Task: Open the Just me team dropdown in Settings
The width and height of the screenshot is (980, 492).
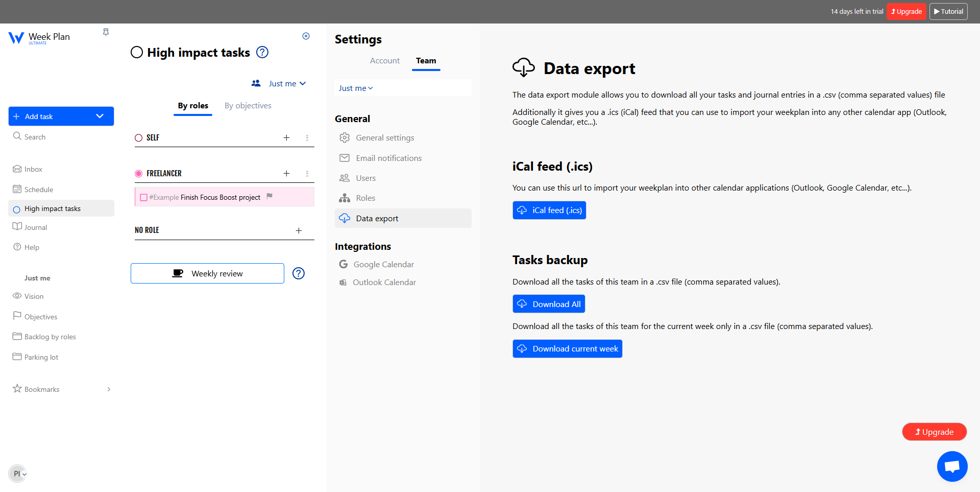Action: coord(356,88)
